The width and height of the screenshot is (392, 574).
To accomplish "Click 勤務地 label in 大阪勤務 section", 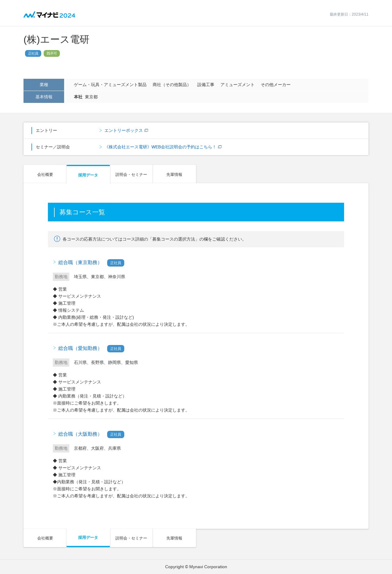I will pos(61,448).
